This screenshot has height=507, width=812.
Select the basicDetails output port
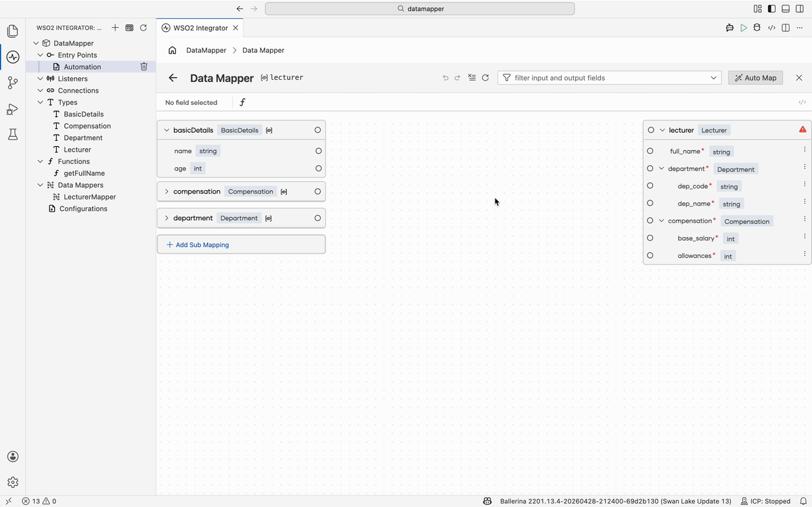[x=317, y=130]
